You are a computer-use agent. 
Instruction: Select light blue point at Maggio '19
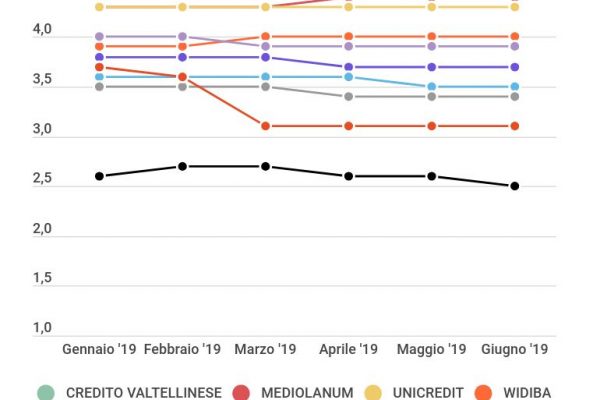pos(432,87)
